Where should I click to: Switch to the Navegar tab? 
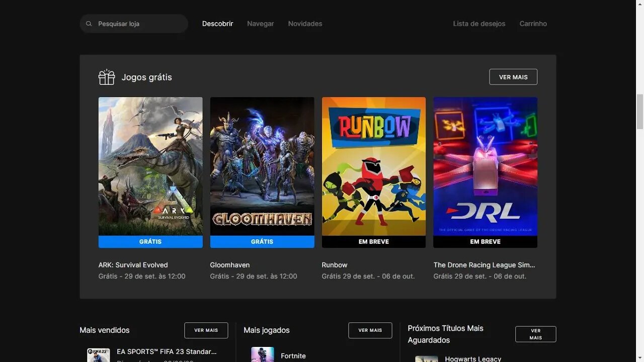[x=260, y=24]
